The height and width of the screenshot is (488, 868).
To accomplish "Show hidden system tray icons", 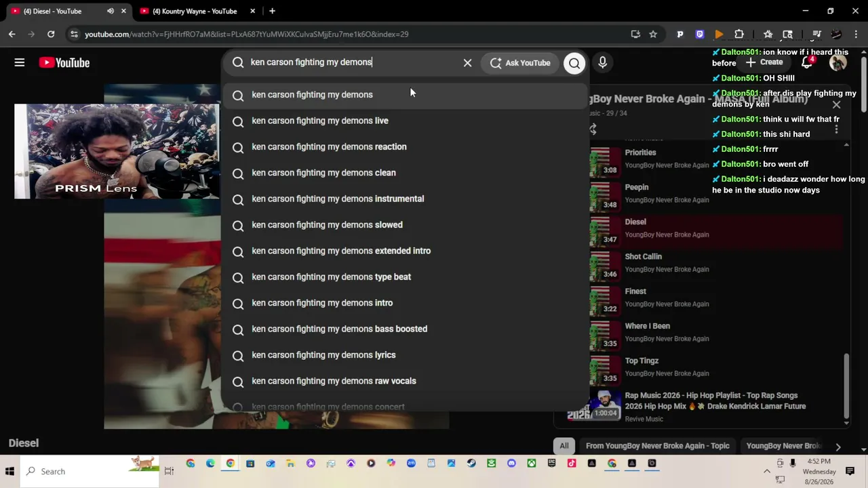I will [x=767, y=471].
